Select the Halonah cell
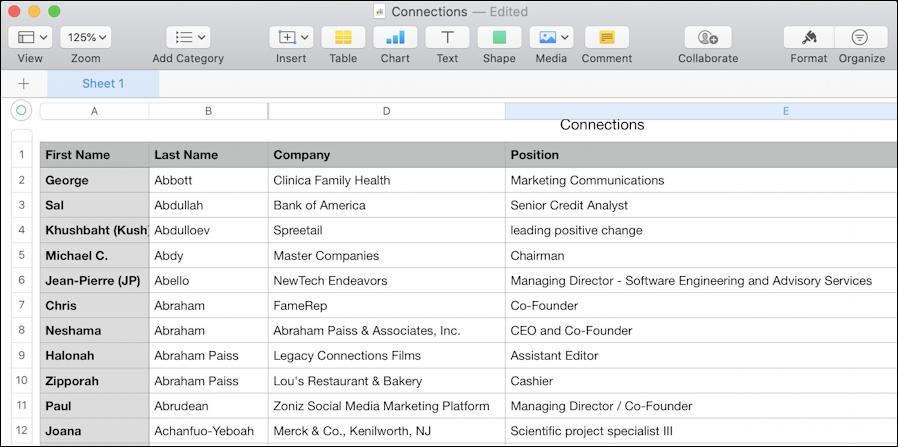Viewport: 898px width, 447px height. coord(94,356)
